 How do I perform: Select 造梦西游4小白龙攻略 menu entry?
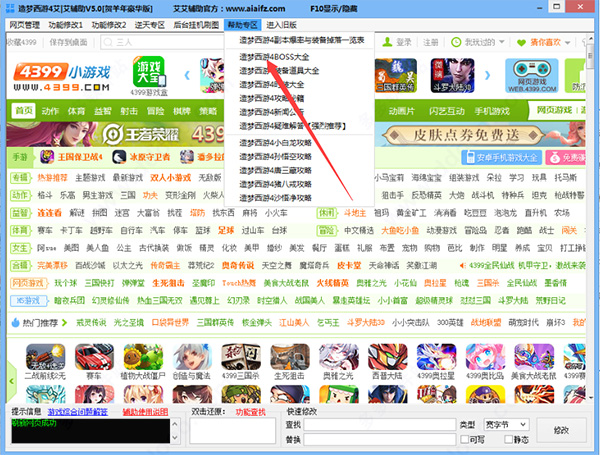[x=276, y=143]
